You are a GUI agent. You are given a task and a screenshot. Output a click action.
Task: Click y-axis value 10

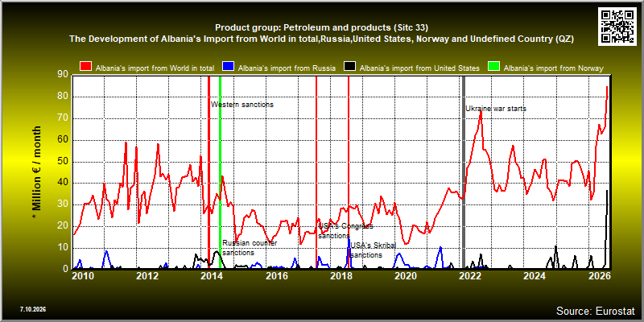(64, 248)
